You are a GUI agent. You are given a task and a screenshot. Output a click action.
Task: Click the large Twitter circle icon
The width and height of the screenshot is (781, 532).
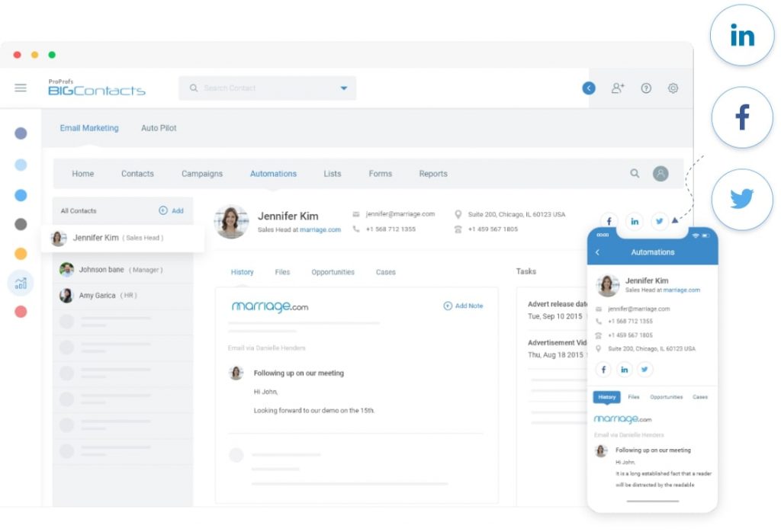point(742,199)
